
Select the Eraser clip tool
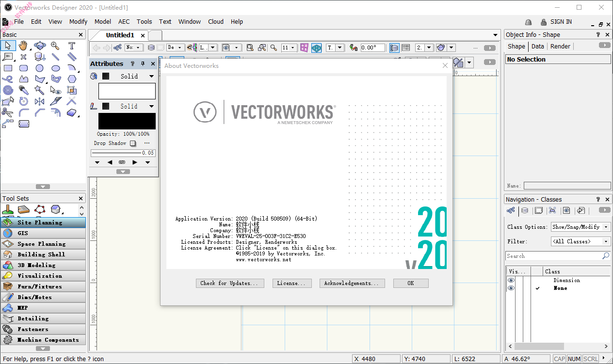point(72,112)
